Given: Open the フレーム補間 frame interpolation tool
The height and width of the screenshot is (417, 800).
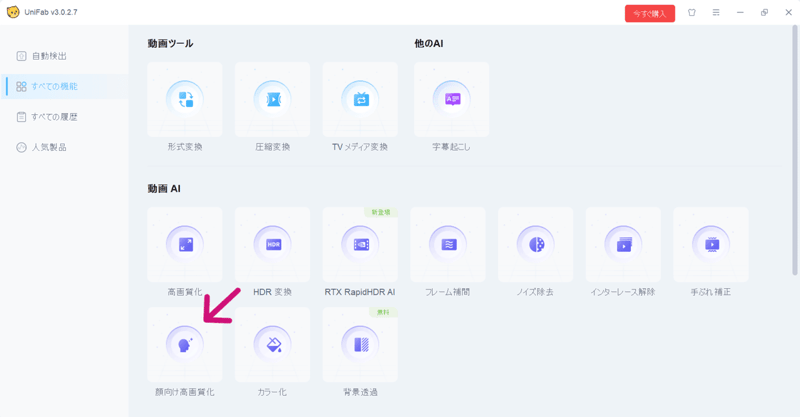Looking at the screenshot, I should (448, 244).
